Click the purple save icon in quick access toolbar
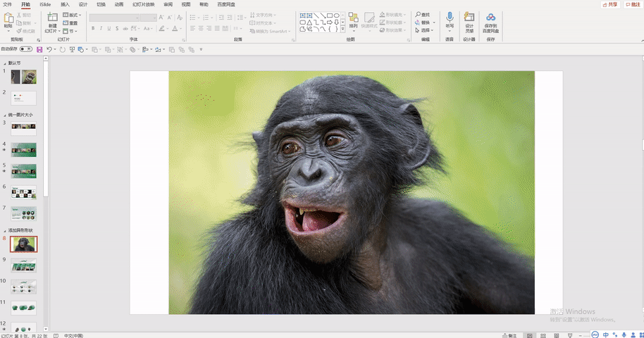This screenshot has width=644, height=338. [39, 49]
